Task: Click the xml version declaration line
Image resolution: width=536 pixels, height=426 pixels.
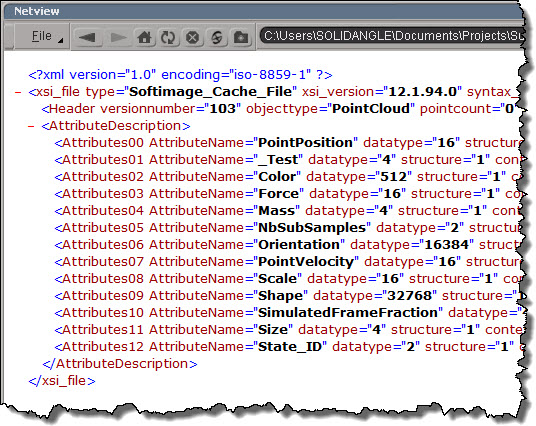Action: pyautogui.click(x=180, y=75)
